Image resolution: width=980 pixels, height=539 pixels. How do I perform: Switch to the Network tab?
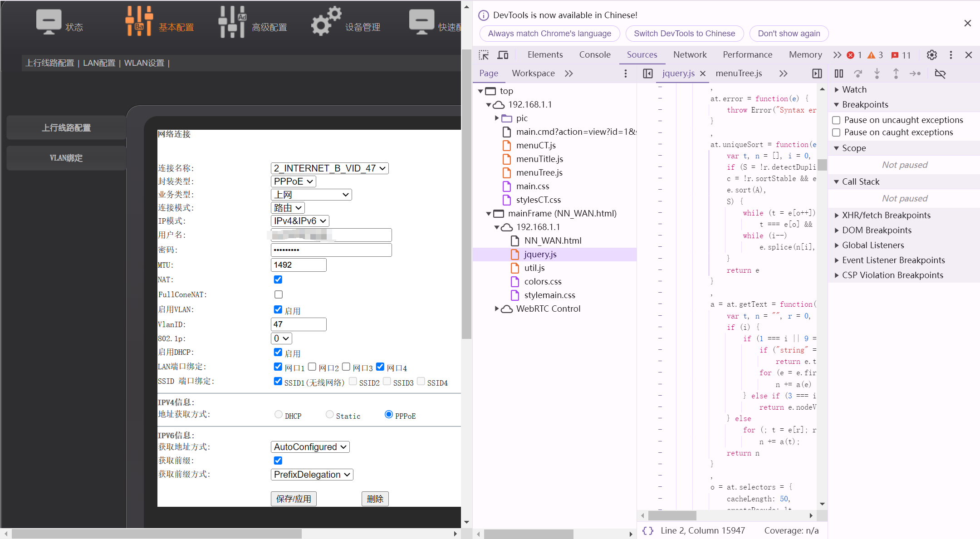coord(690,55)
